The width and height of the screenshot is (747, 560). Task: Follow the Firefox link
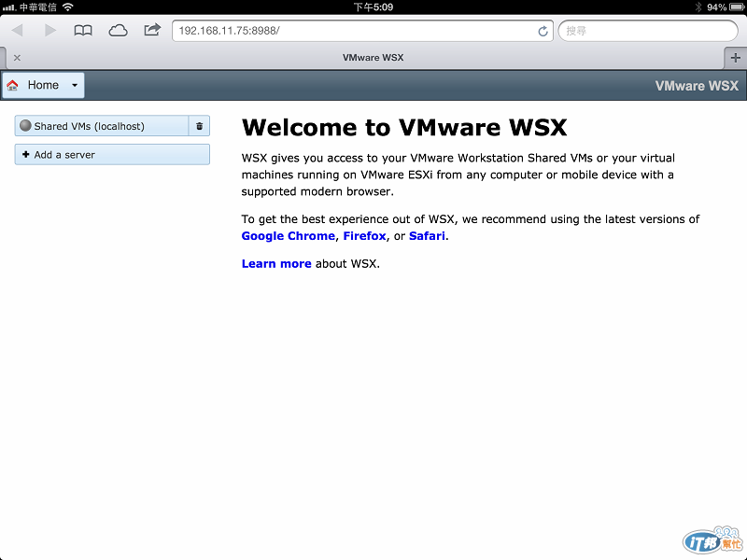click(364, 236)
